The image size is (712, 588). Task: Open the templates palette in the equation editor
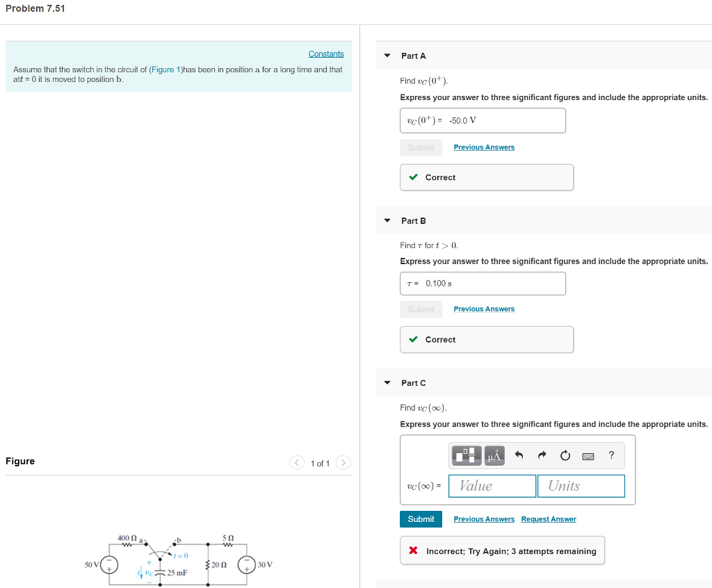coord(464,456)
